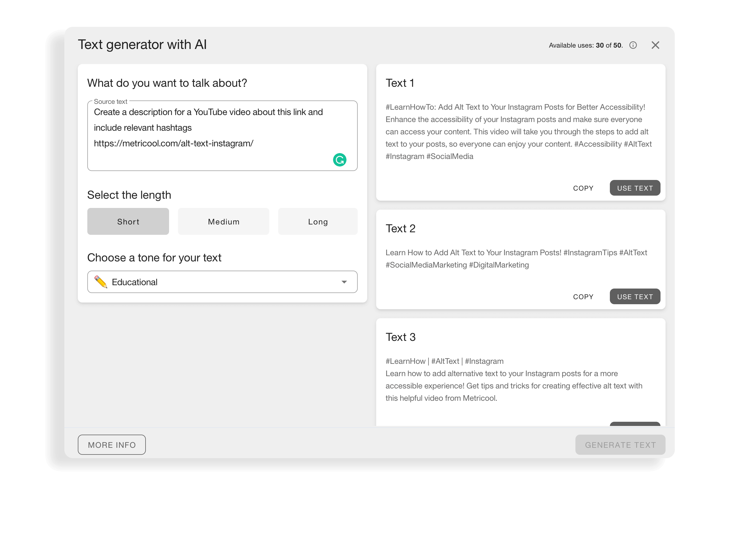Screen dimensions: 740x560
Task: Click the Text 1 generated description paragraph
Action: click(519, 132)
